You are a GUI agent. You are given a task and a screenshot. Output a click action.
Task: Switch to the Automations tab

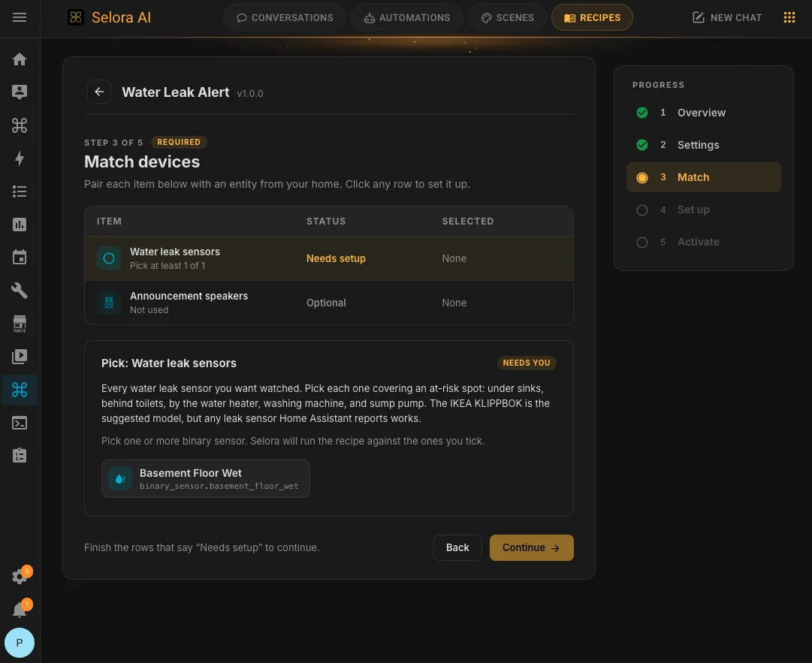click(x=407, y=17)
